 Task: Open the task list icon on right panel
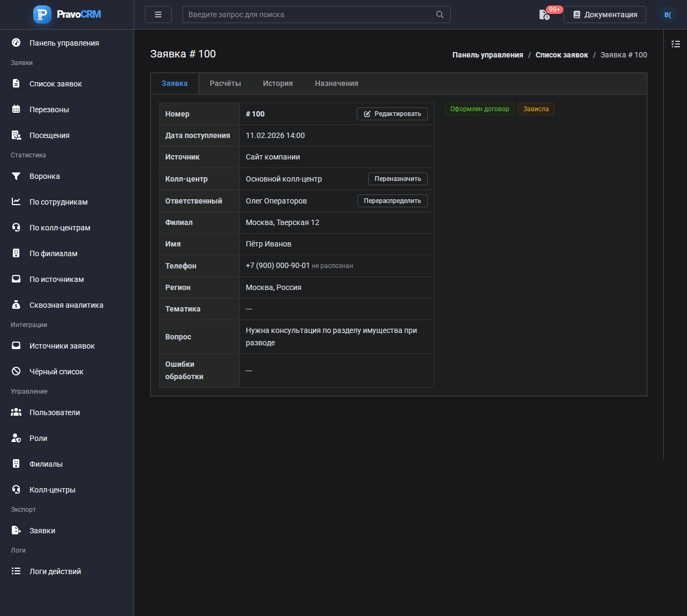[676, 44]
